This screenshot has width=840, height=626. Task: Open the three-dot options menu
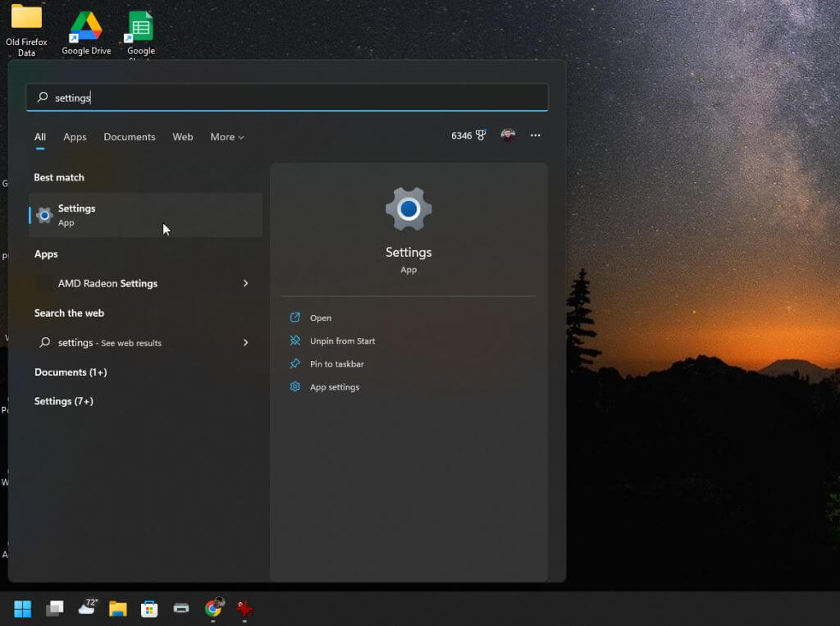coord(536,135)
